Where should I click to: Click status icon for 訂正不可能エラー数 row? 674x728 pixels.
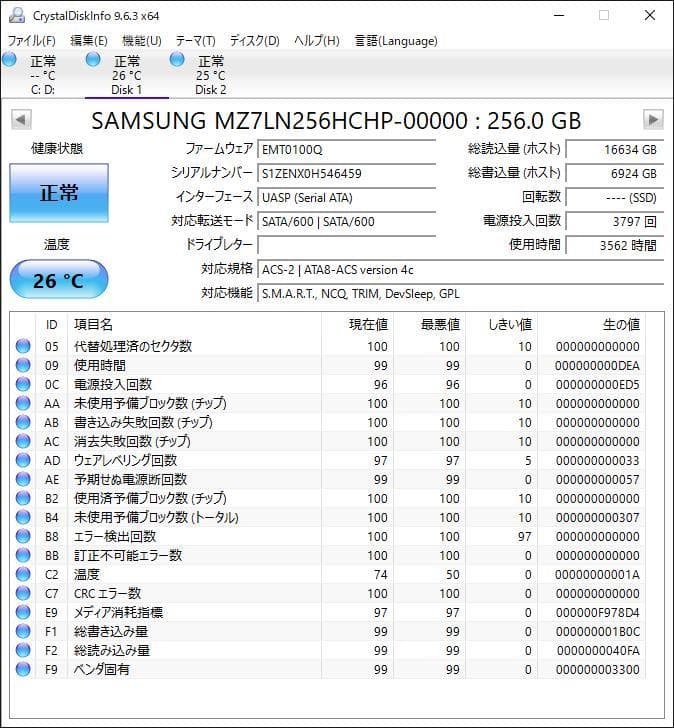click(x=23, y=555)
